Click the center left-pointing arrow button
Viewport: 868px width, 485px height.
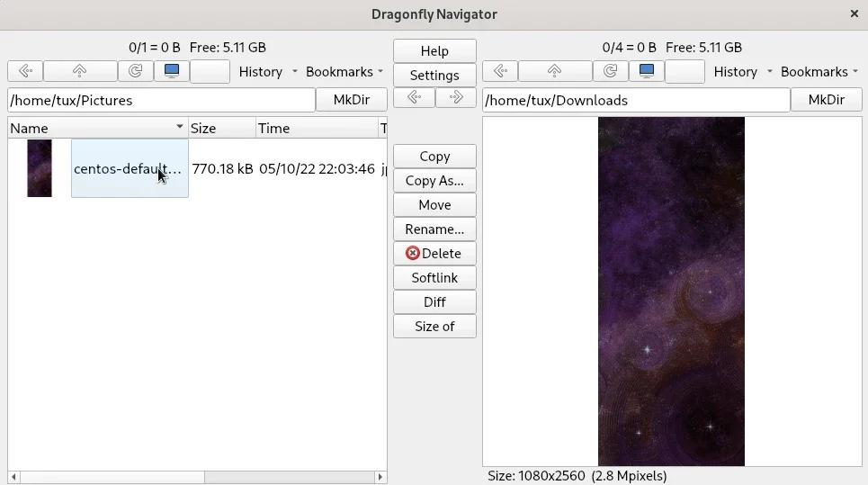(x=414, y=97)
